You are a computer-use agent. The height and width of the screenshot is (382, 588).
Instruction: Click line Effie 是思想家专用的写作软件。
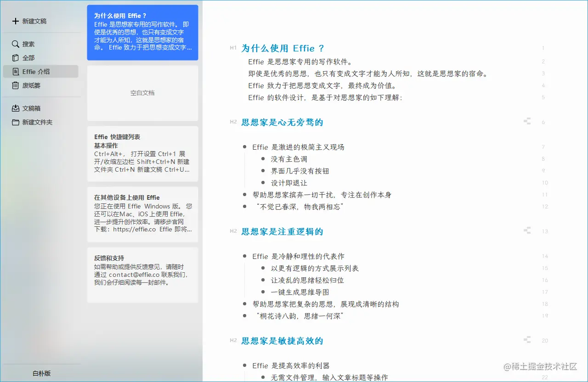pyautogui.click(x=300, y=62)
